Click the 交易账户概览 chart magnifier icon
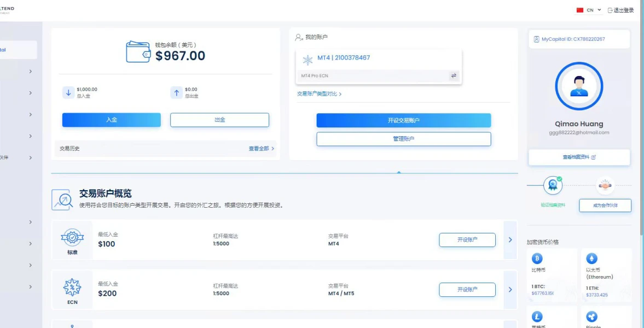 click(x=62, y=200)
